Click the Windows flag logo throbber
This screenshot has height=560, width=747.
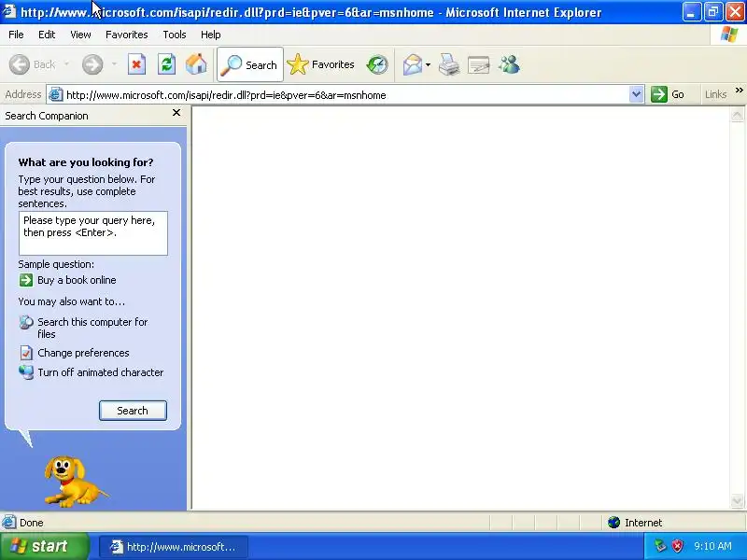pyautogui.click(x=729, y=35)
